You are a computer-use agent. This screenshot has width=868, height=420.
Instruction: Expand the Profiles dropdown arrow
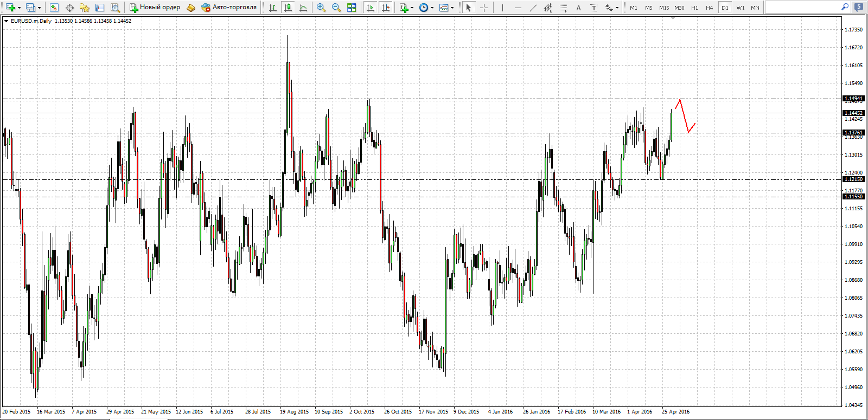(x=39, y=8)
